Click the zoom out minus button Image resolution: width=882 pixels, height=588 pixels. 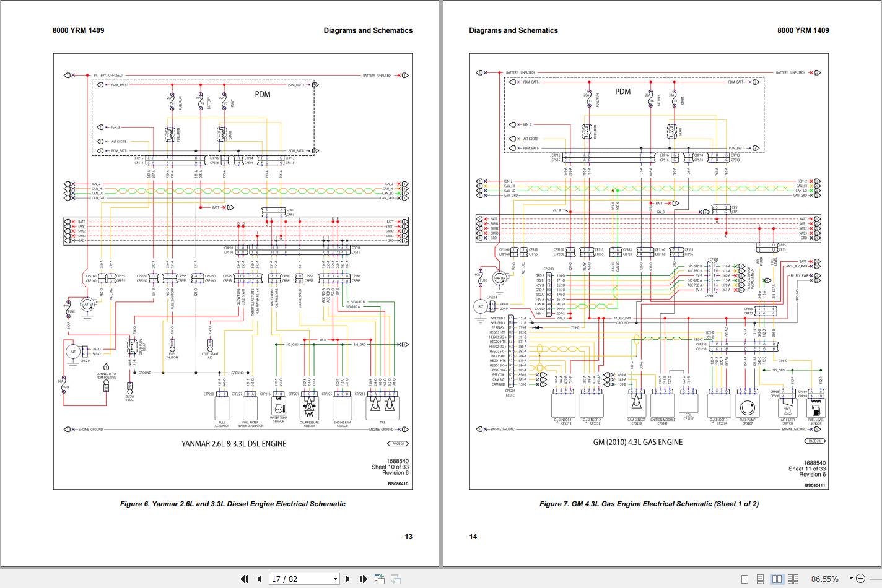pyautogui.click(x=861, y=579)
